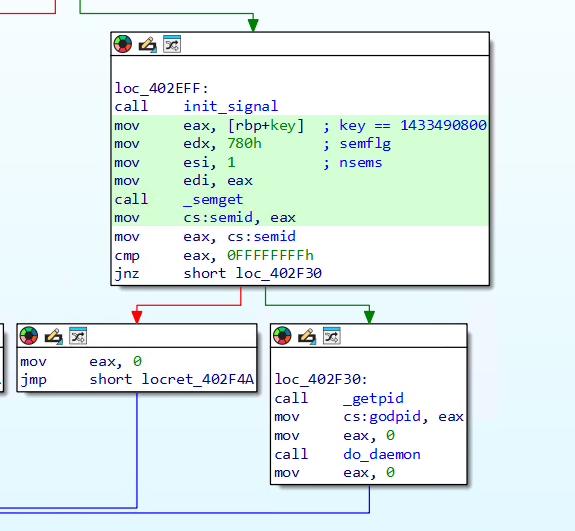The image size is (575, 531).
Task: Click the pencil icon on loc_402F30 block
Action: click(307, 336)
